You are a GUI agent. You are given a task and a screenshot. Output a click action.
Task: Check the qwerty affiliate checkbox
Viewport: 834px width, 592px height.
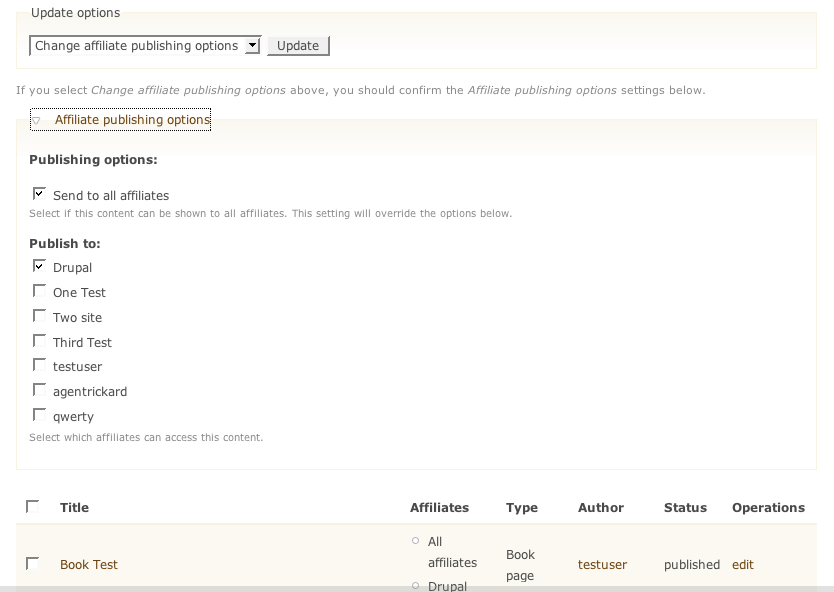pyautogui.click(x=40, y=415)
